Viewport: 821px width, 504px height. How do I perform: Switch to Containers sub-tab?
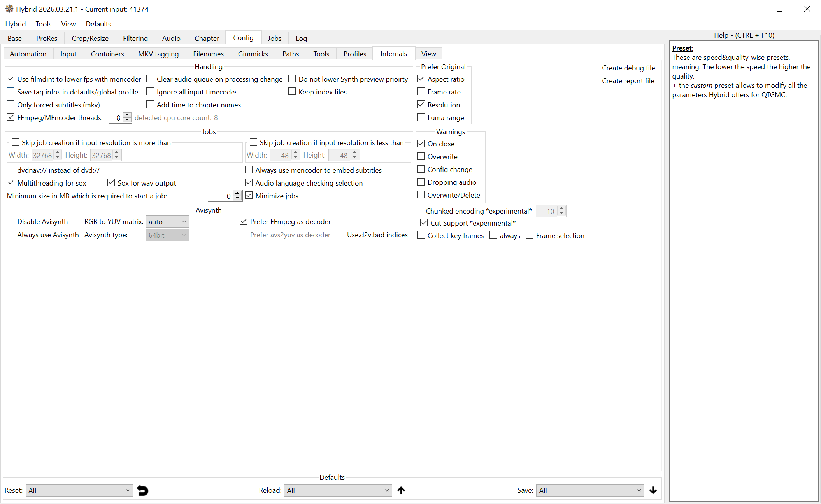[x=107, y=54]
